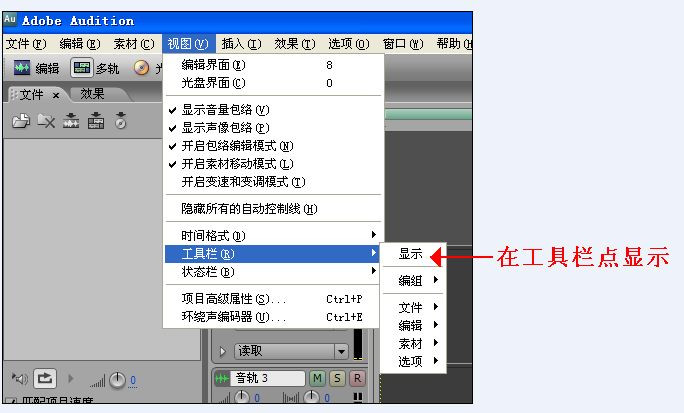
Task: Open the CD view disc icon
Action: pyautogui.click(x=141, y=68)
